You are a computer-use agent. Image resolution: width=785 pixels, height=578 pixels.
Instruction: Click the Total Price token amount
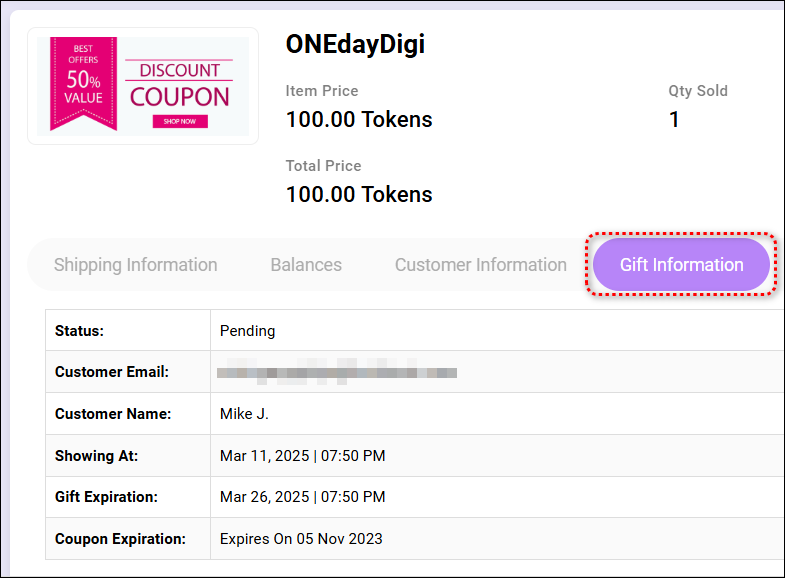tap(359, 194)
